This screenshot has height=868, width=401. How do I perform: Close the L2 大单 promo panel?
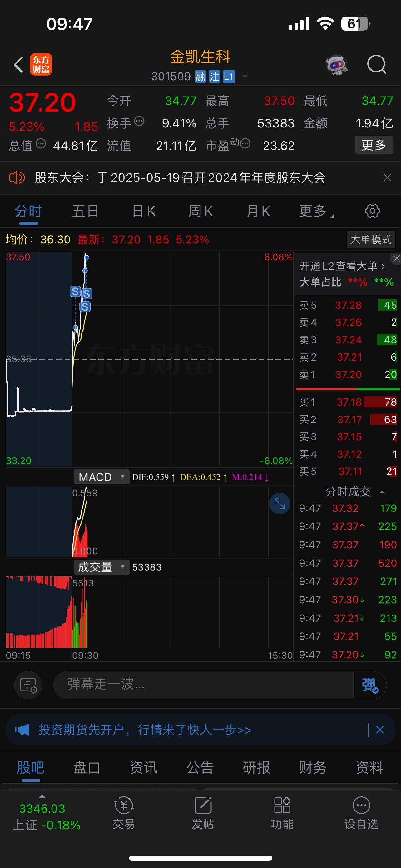396,258
